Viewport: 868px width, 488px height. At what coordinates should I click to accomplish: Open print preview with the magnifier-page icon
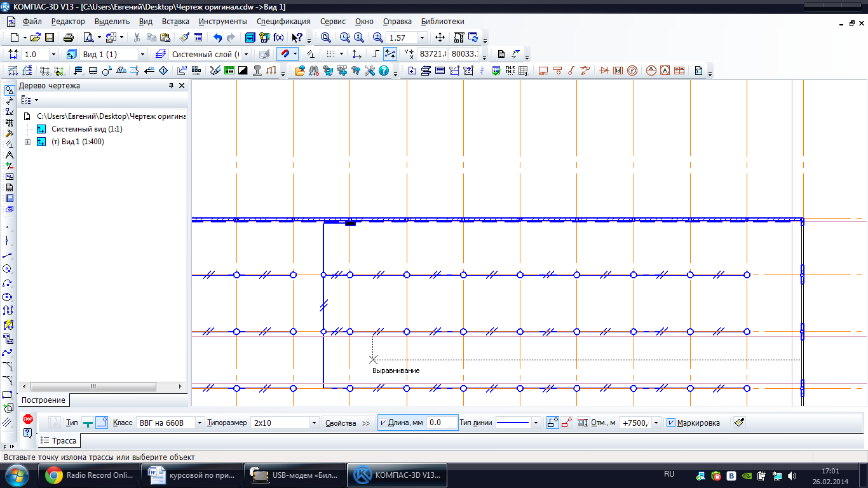click(x=88, y=37)
